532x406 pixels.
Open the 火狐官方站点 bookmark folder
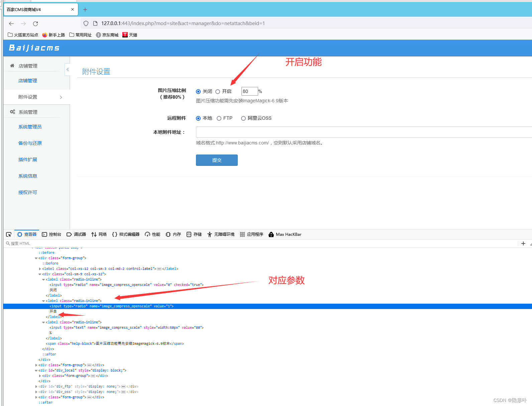click(23, 35)
